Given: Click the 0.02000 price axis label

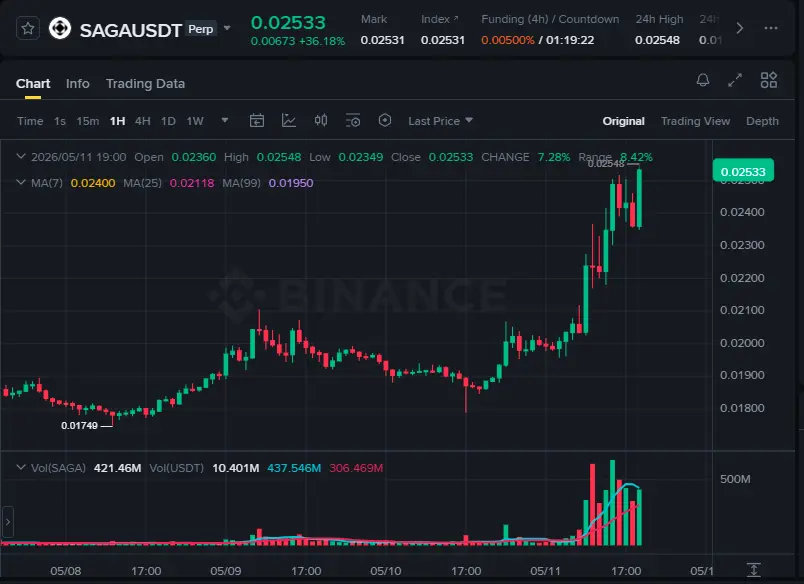Looking at the screenshot, I should [742, 343].
